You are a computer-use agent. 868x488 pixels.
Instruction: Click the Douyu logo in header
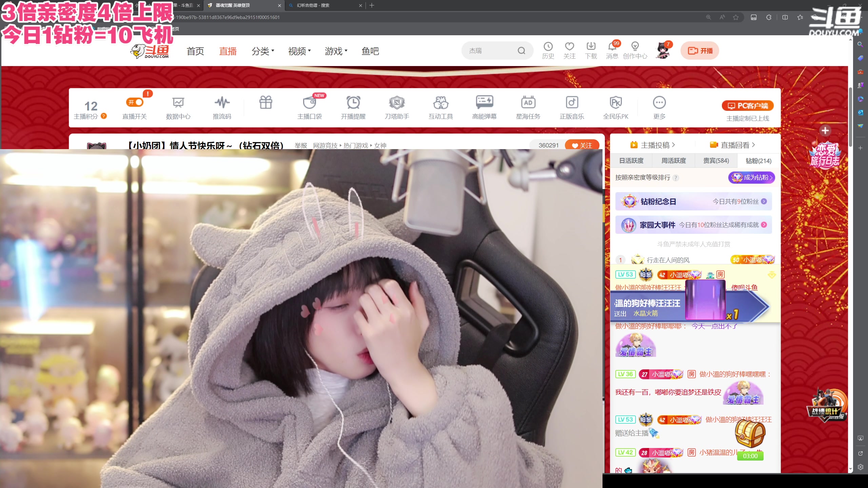tap(150, 51)
